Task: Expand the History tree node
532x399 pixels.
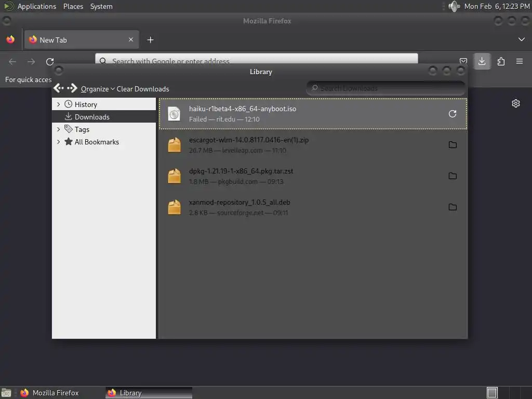Action: click(x=58, y=104)
